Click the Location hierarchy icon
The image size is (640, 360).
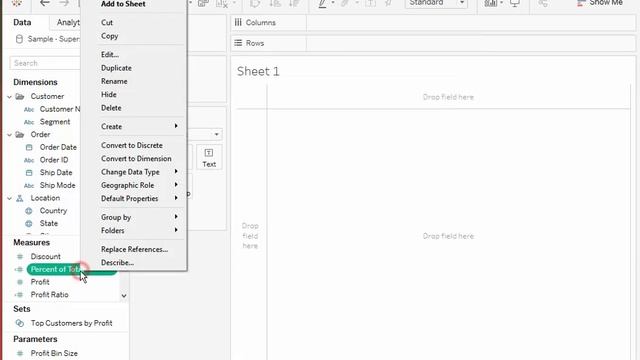[20, 198]
